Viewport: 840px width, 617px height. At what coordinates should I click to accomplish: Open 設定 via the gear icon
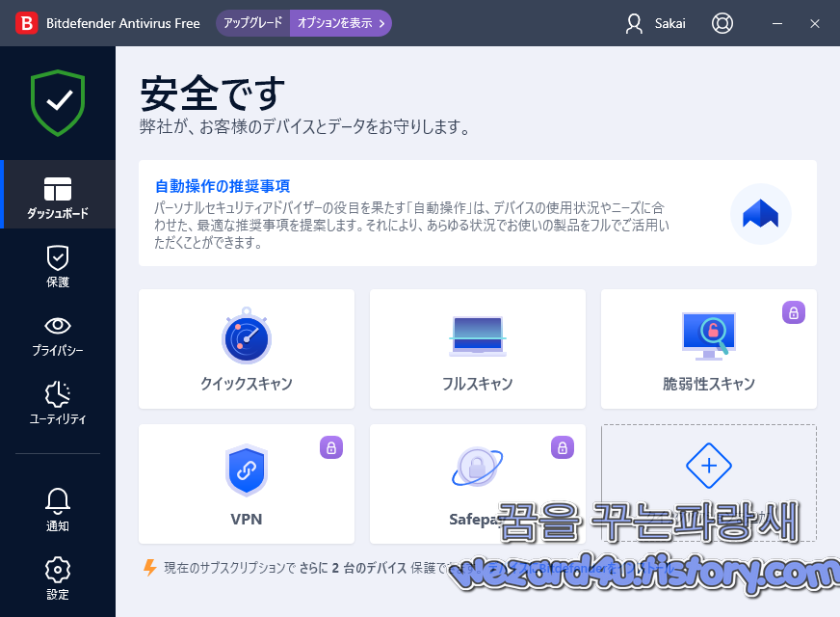tap(57, 578)
